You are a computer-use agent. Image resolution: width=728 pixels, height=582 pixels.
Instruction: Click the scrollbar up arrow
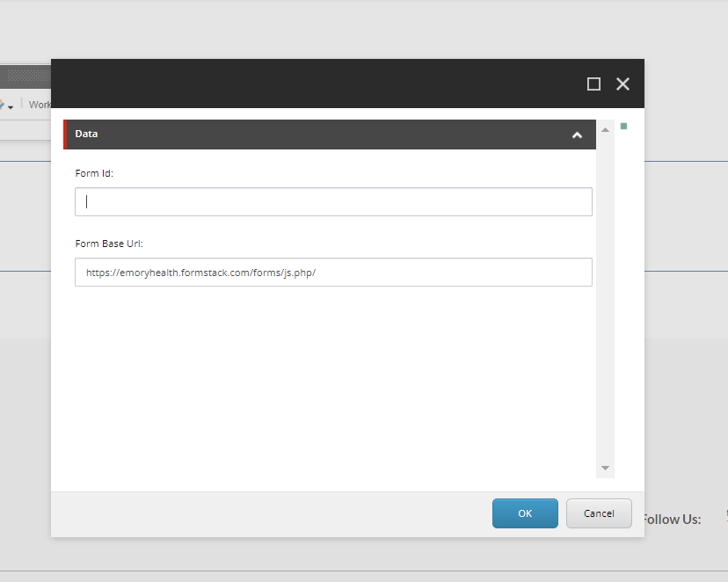point(605,130)
